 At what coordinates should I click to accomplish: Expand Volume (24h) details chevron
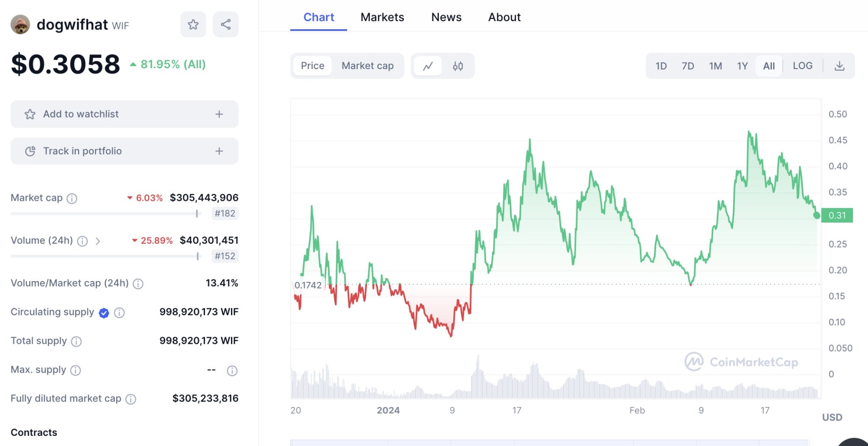coord(98,241)
